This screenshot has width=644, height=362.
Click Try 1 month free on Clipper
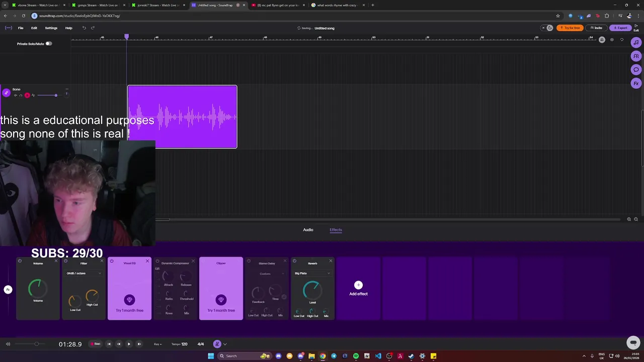221,310
